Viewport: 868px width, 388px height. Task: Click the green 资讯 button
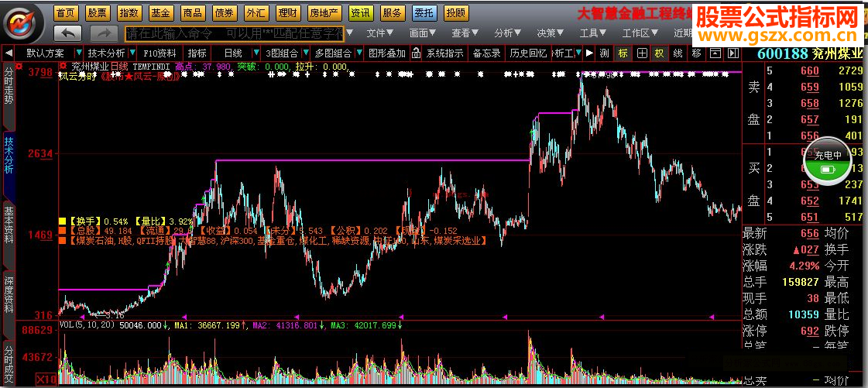pyautogui.click(x=362, y=12)
